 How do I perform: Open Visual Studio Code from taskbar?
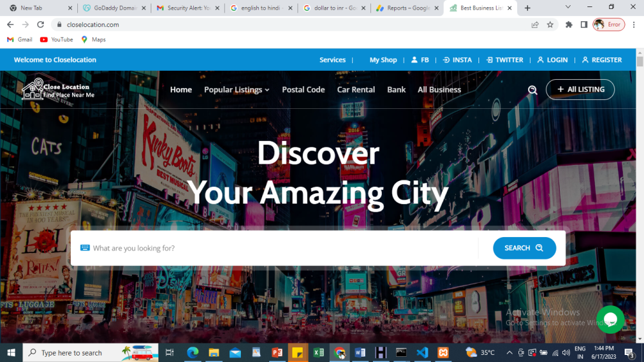click(x=422, y=352)
